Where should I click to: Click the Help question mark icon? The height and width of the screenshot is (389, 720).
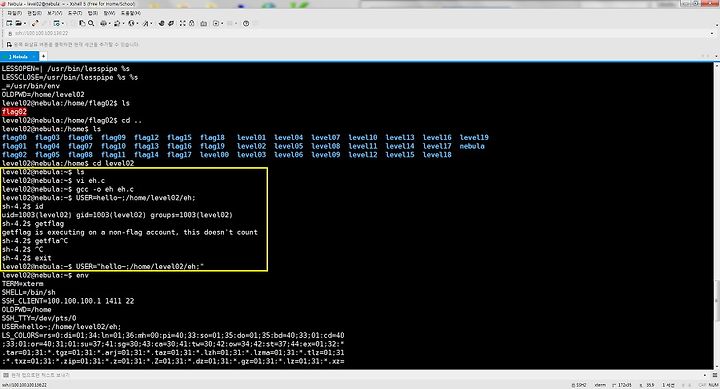246,23
